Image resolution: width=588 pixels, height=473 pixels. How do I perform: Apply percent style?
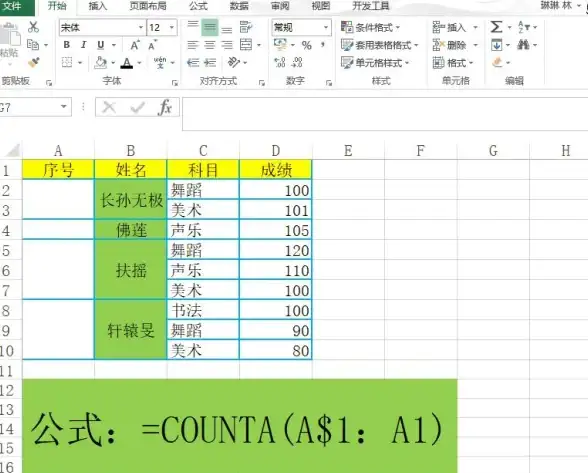[307, 45]
